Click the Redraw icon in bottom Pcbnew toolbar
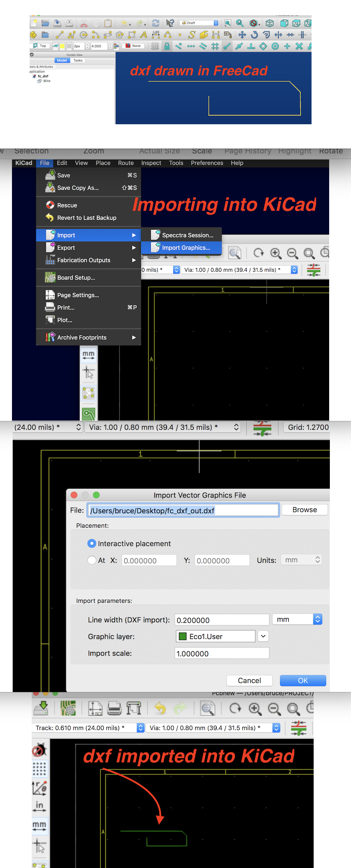351x868 pixels. pyautogui.click(x=235, y=708)
